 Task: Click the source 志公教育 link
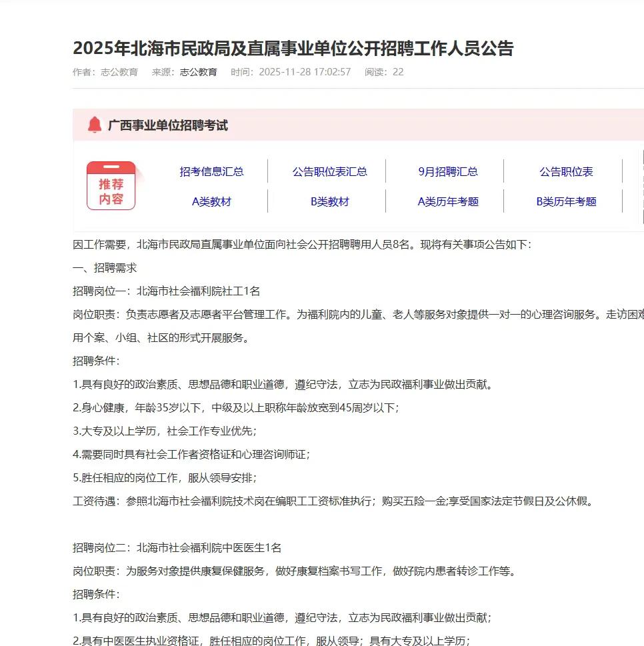coord(197,73)
